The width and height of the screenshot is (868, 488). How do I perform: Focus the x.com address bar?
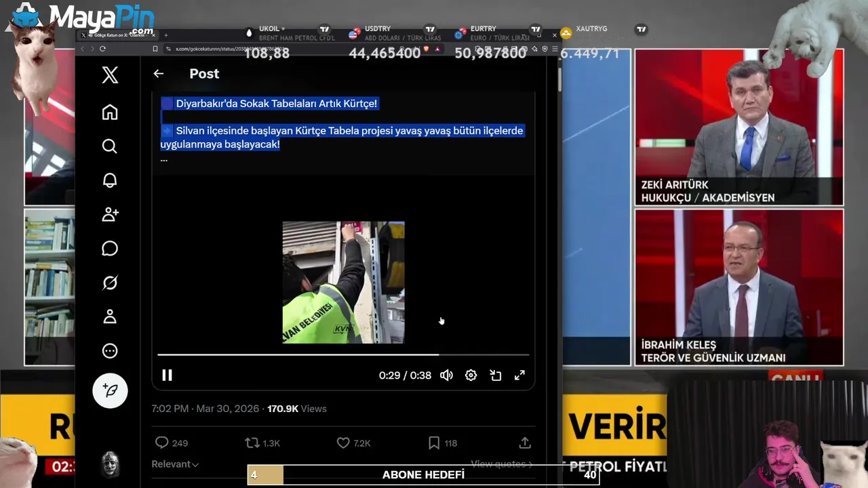(285, 49)
